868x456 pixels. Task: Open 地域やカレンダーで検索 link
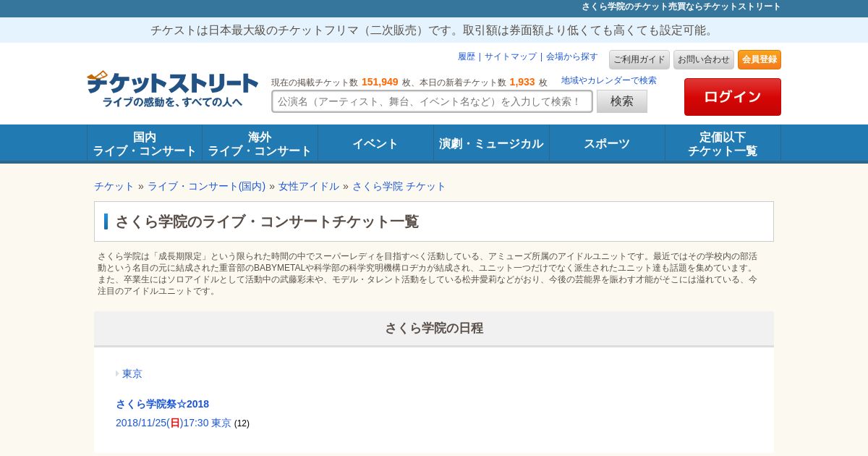coord(609,80)
